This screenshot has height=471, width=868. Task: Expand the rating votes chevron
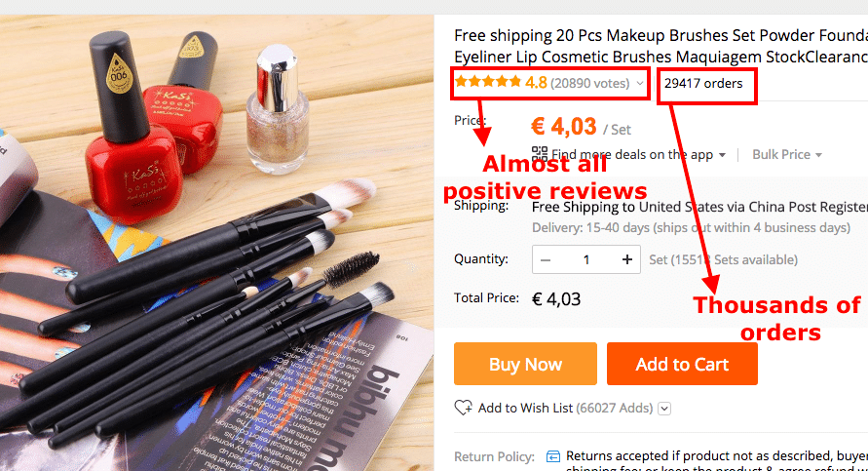[x=640, y=83]
